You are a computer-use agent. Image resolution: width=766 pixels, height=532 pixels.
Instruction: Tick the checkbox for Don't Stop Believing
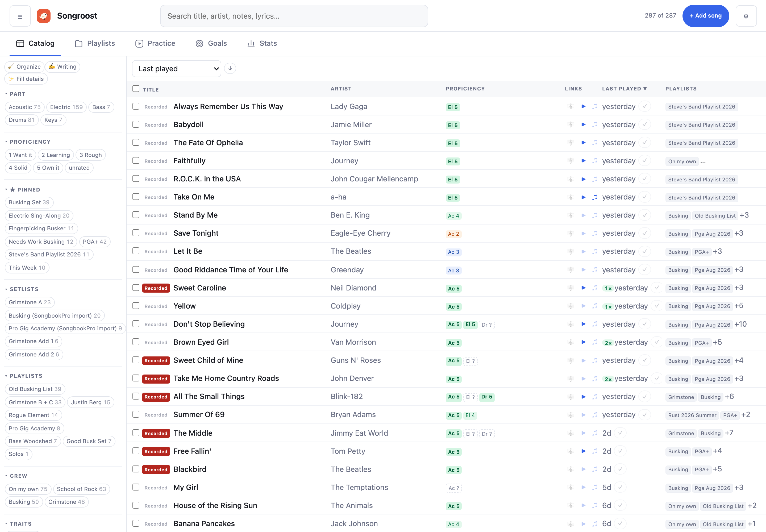136,324
